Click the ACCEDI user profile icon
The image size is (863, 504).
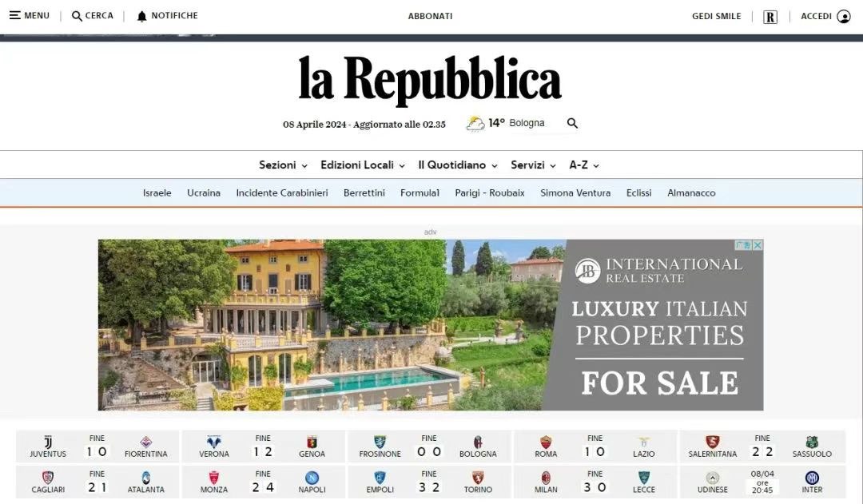[843, 17]
